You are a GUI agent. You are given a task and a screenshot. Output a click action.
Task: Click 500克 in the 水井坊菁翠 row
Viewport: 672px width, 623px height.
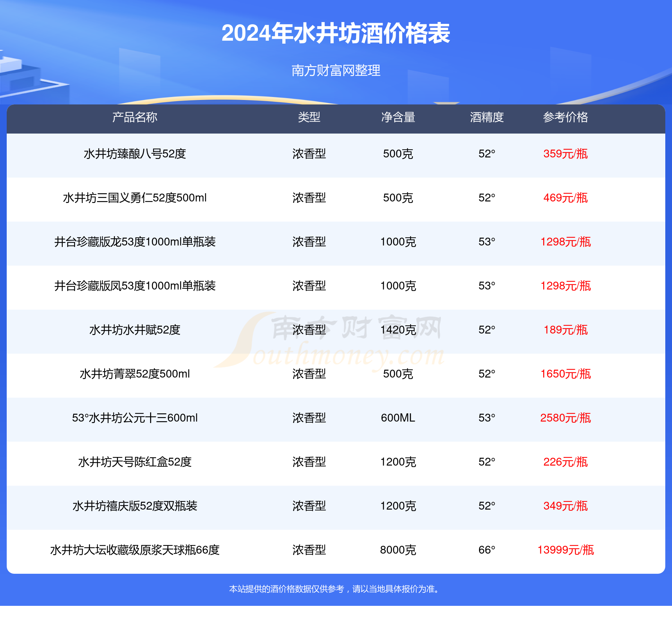point(398,374)
